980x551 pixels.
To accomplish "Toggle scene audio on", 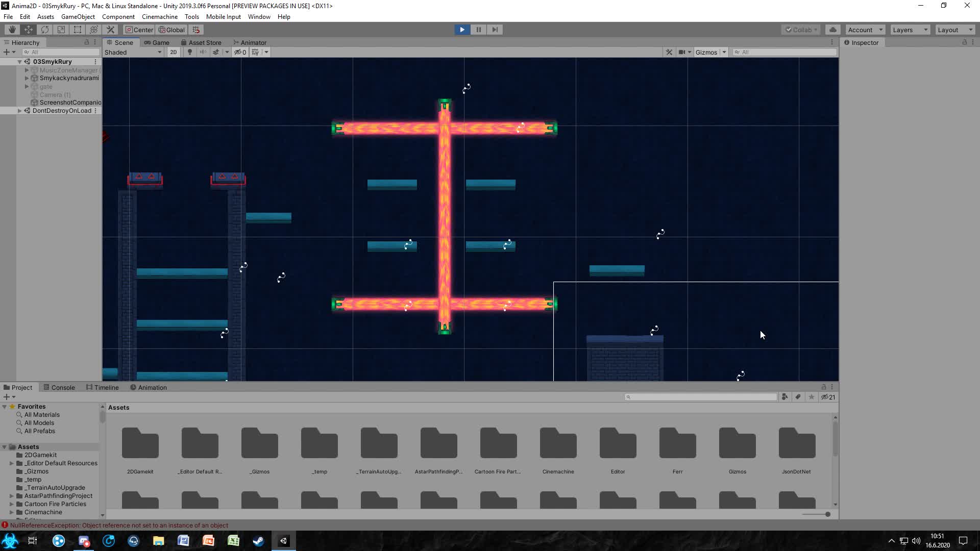I will tap(203, 52).
